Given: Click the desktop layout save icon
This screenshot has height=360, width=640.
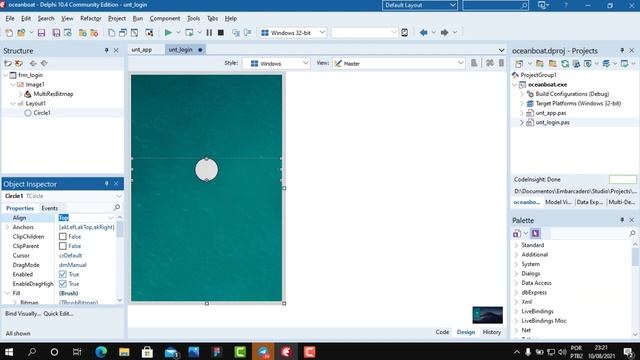Looking at the screenshot, I should point(542,5).
